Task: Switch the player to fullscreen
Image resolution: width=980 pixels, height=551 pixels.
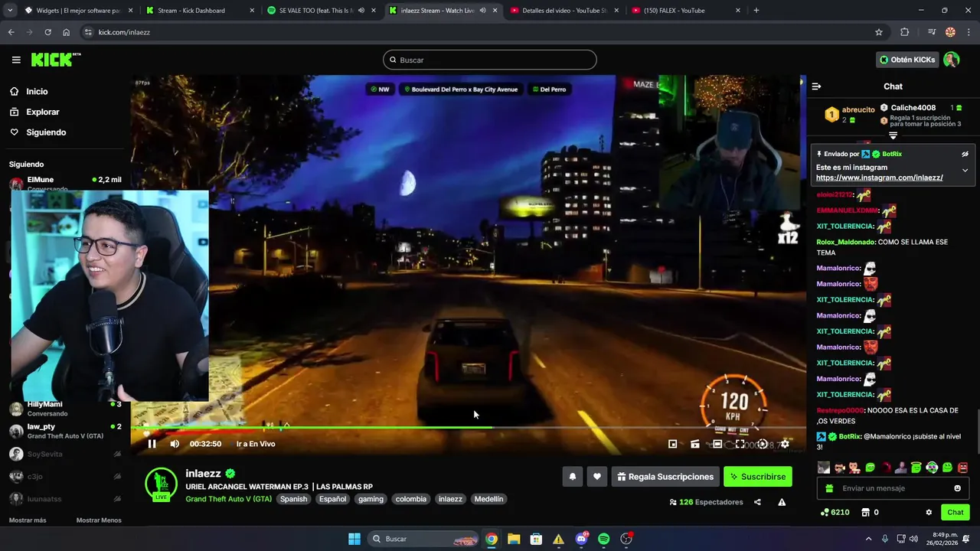Action: point(740,444)
